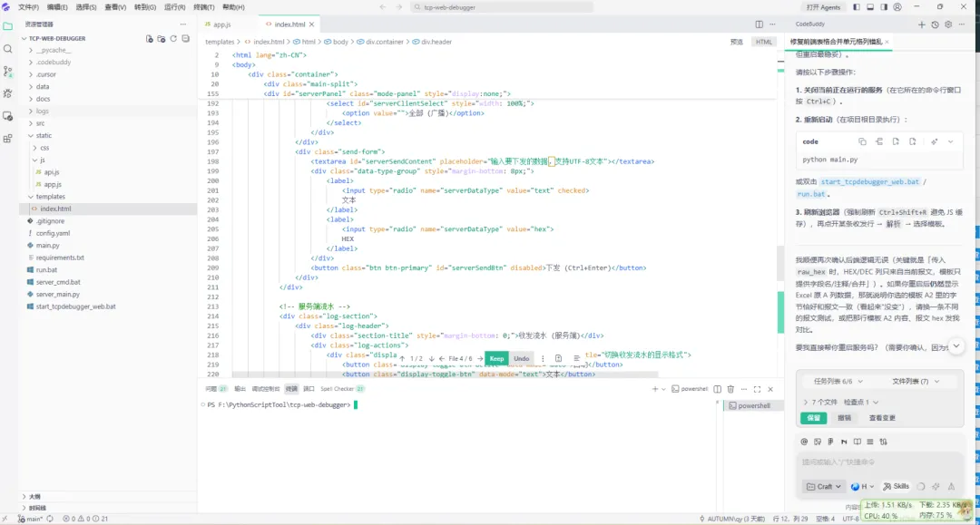Switch to the Problems panel tab
This screenshot has width=980, height=525.
[x=216, y=389]
